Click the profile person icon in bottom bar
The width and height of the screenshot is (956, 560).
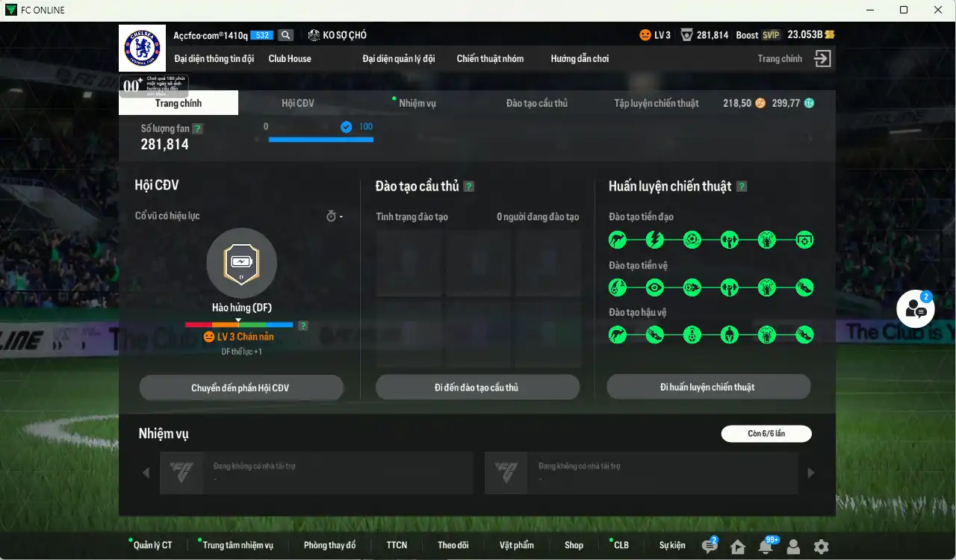point(793,547)
